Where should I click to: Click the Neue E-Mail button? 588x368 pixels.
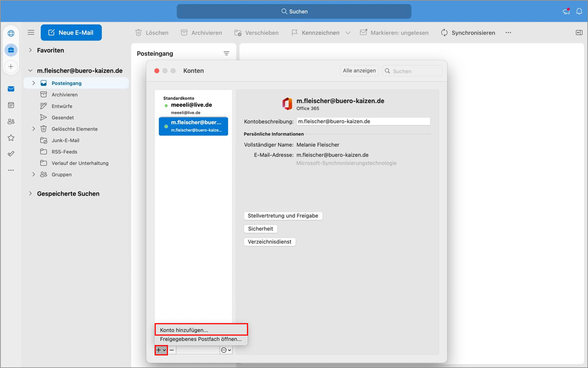pyautogui.click(x=71, y=33)
